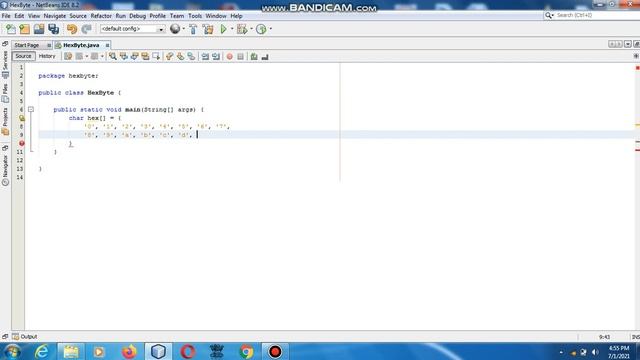This screenshot has width=640, height=360.
Task: Open the Tools menu
Action: (195, 16)
